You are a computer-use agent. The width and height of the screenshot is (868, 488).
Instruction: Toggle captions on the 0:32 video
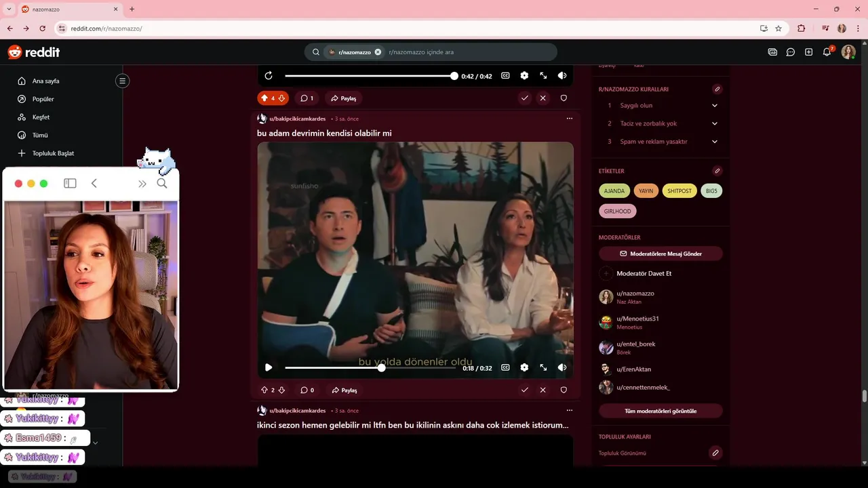pos(505,367)
